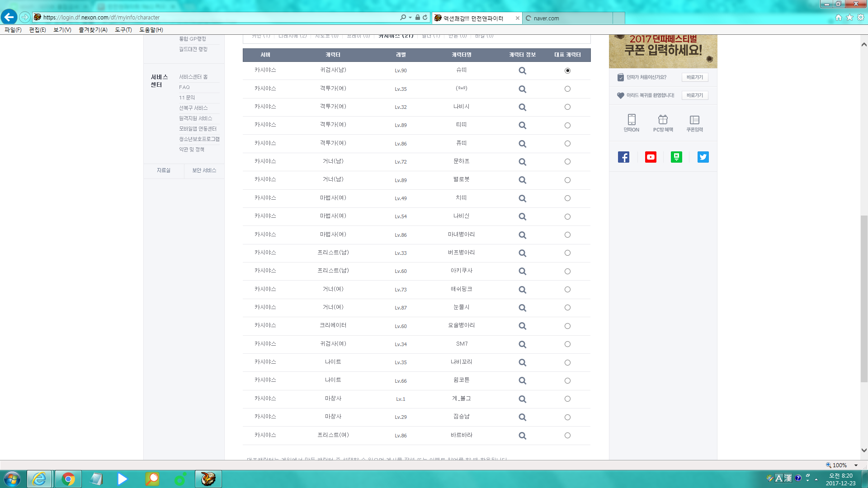This screenshot has width=868, height=488.
Task: Select 마녀병아리 as representative character
Action: point(567,235)
